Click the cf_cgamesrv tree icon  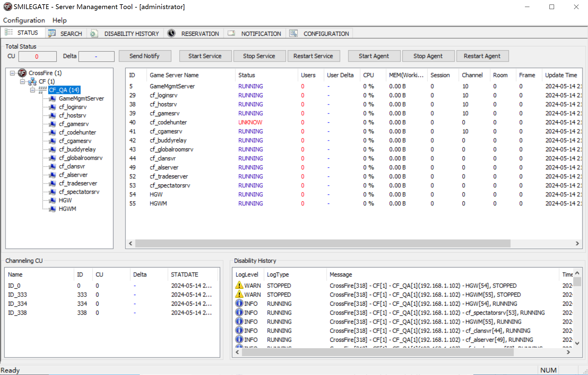[52, 141]
